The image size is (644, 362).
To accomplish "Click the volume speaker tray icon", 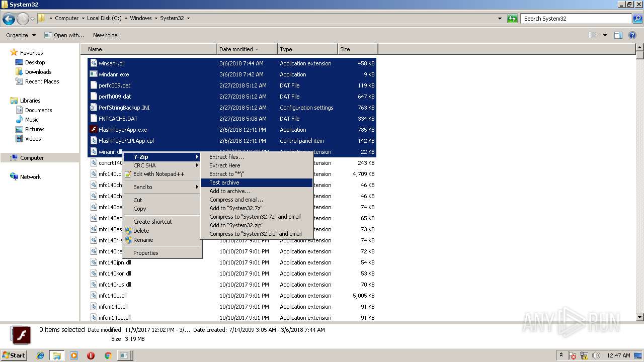I will point(596,355).
